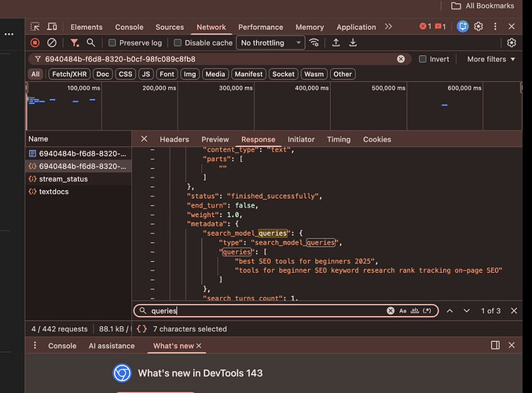Select the inspect element picker icon
The image size is (532, 393).
coord(35,27)
